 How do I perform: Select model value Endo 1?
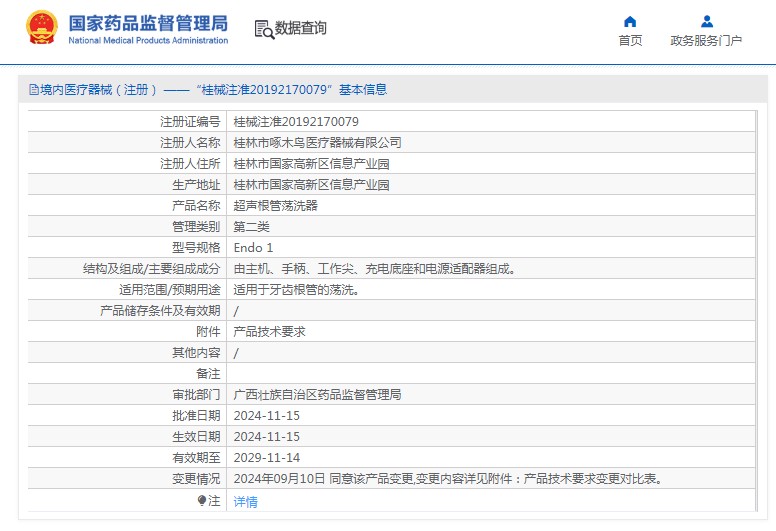pos(253,247)
